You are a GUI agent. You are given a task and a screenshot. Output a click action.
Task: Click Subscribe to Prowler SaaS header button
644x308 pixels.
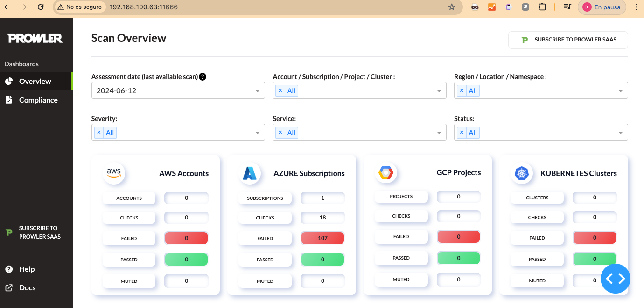pos(568,40)
